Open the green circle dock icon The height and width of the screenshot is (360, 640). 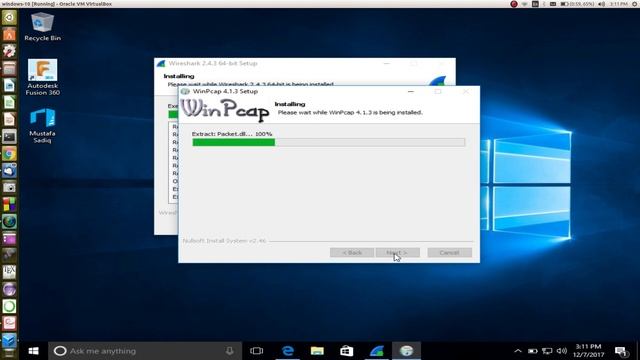click(x=9, y=306)
